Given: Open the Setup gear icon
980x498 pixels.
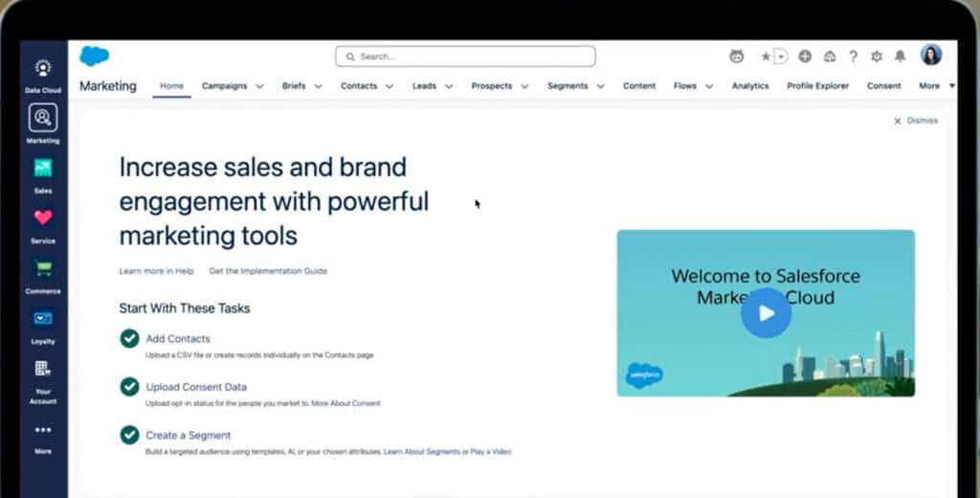Looking at the screenshot, I should point(877,57).
